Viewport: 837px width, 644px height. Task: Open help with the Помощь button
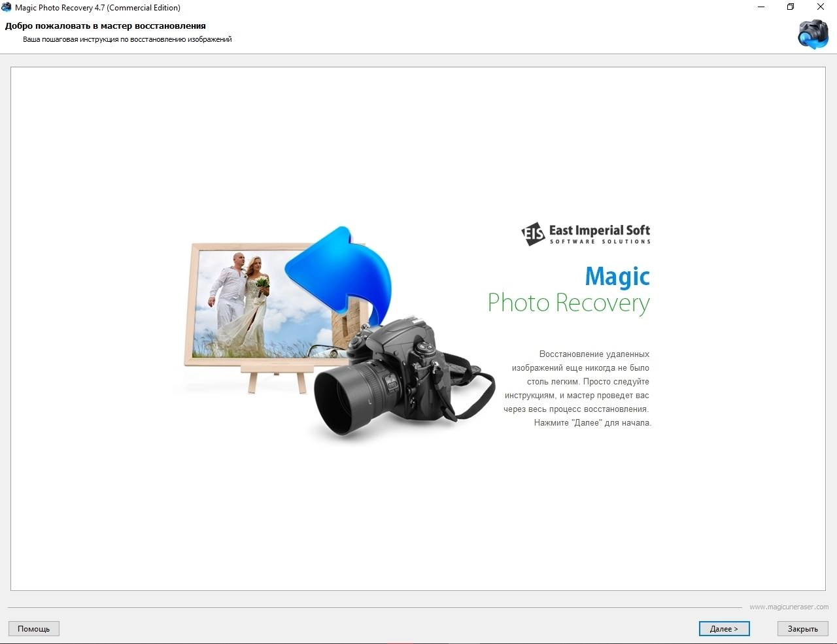[33, 628]
